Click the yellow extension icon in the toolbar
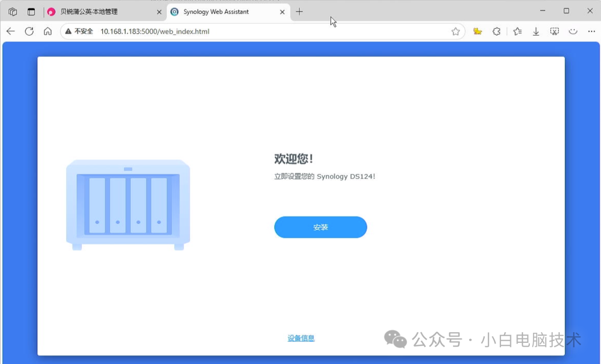The width and height of the screenshot is (601, 364). pyautogui.click(x=477, y=31)
